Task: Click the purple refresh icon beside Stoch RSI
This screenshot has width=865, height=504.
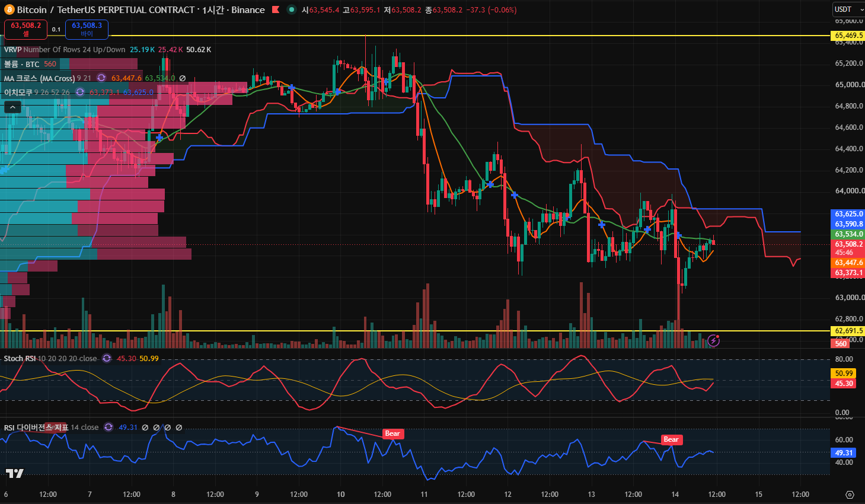Action: [x=107, y=359]
